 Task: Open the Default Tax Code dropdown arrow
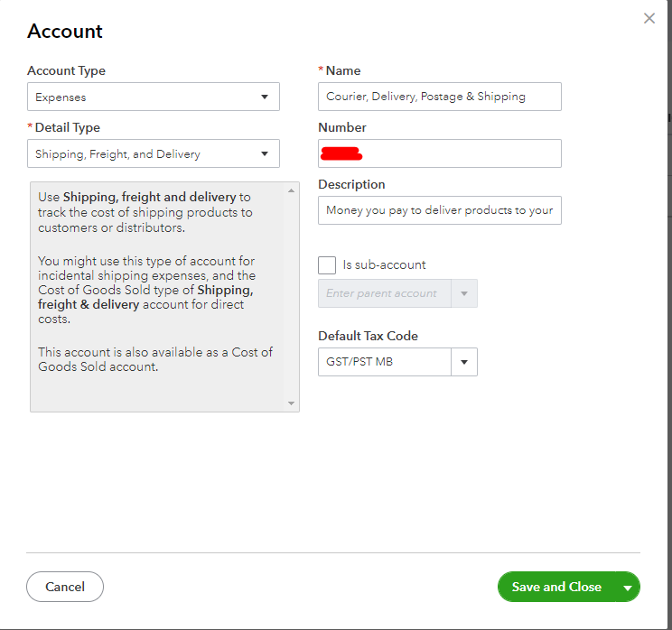pos(464,362)
